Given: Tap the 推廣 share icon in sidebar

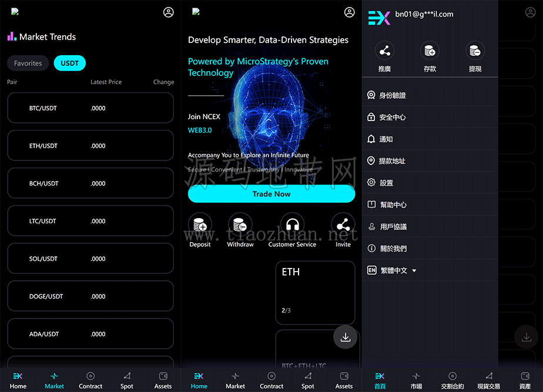Looking at the screenshot, I should 385,51.
